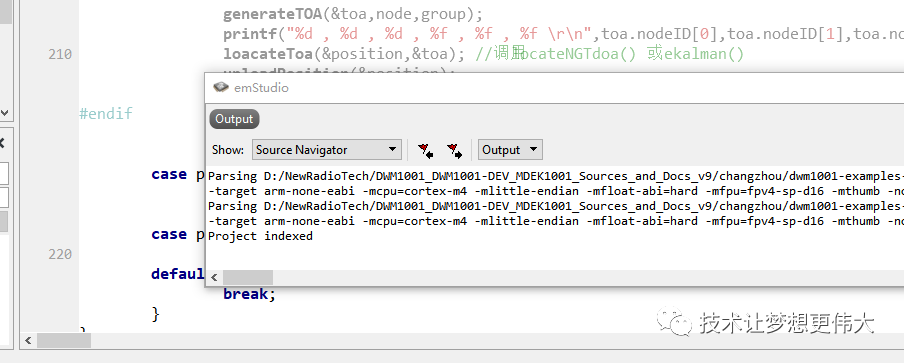Click the ekalman() comment text
The width and height of the screenshot is (904, 363).
pos(705,54)
